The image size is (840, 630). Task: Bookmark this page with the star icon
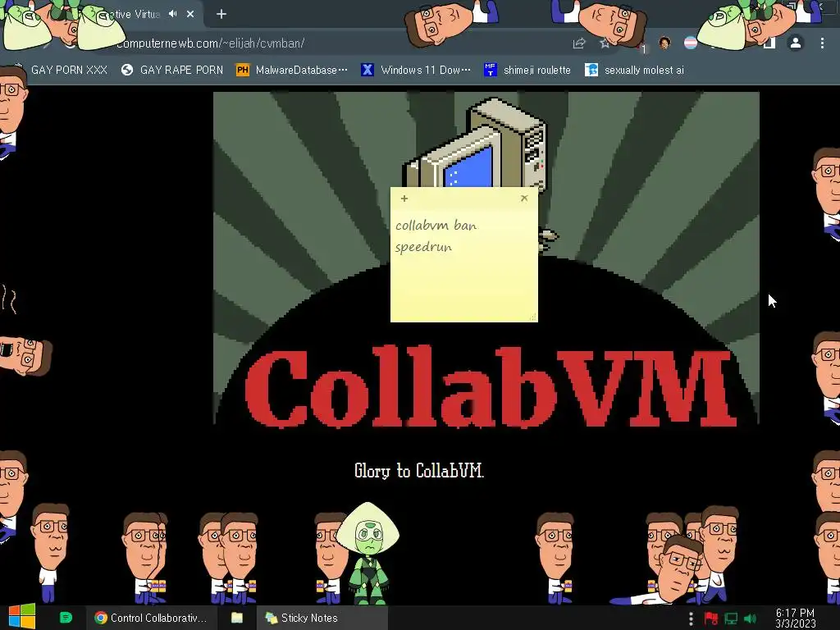[605, 43]
